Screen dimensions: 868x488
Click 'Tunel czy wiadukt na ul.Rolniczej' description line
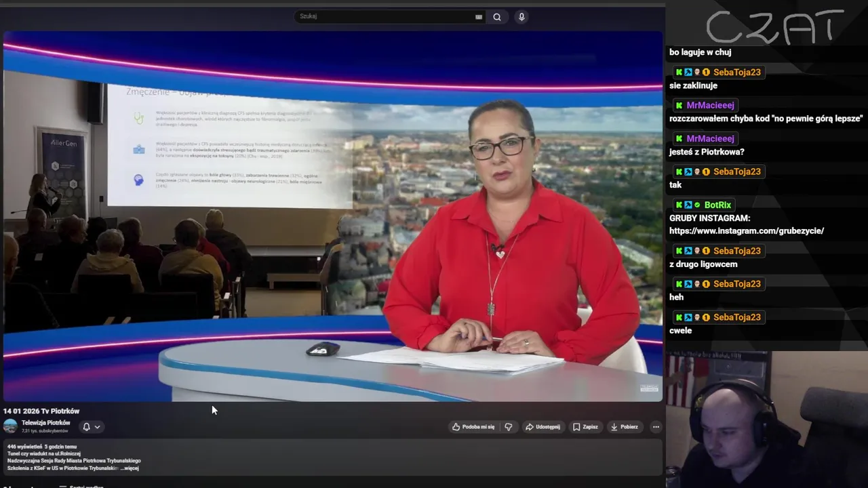(44, 454)
